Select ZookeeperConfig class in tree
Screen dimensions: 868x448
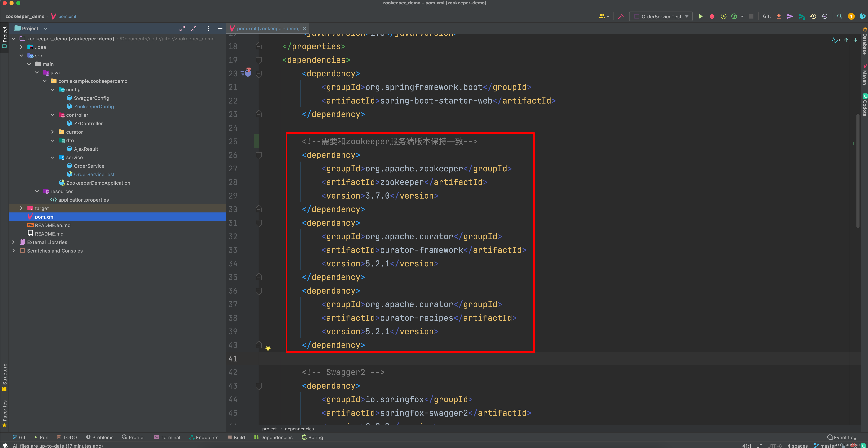(94, 106)
